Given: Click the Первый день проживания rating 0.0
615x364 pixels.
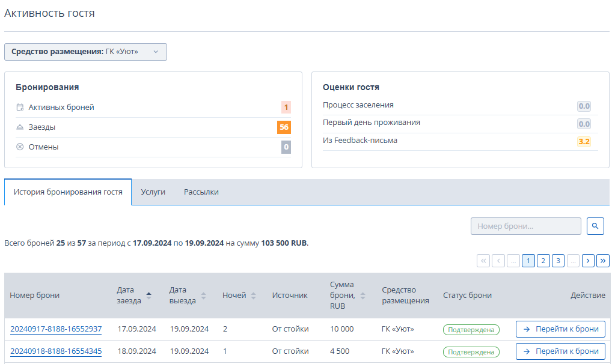Looking at the screenshot, I should pos(584,124).
